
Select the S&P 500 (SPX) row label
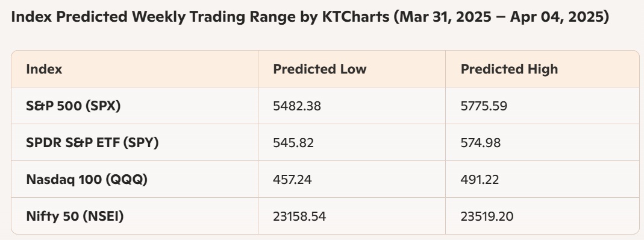pyautogui.click(x=73, y=106)
